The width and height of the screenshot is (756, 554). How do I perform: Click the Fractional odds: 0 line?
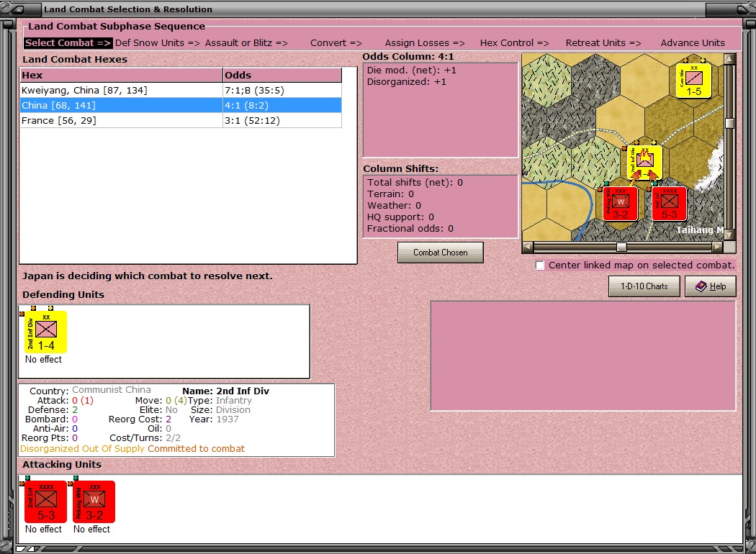coord(410,229)
